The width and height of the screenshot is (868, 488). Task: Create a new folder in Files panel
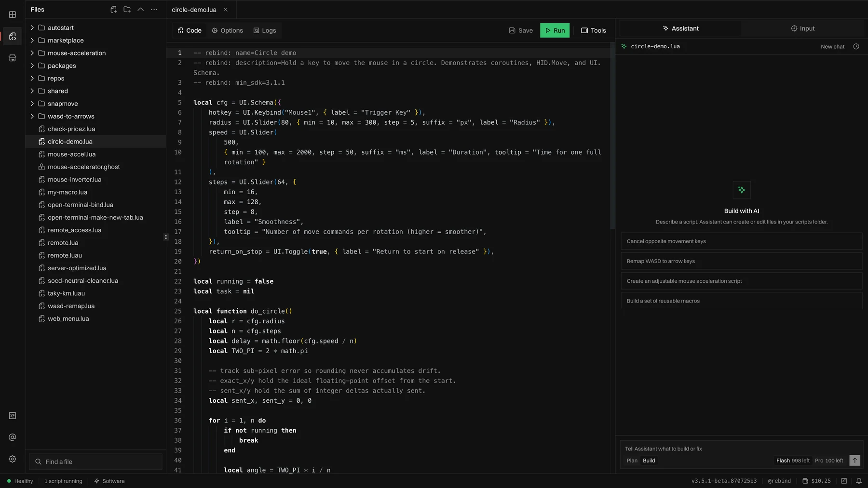point(127,9)
